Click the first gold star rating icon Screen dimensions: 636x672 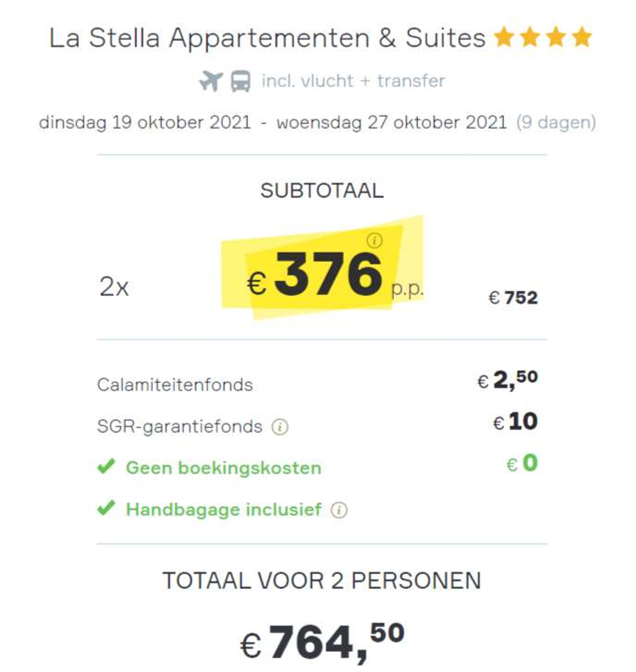pos(504,37)
